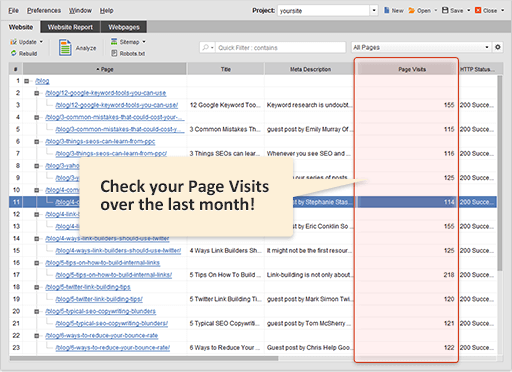The width and height of the screenshot is (512, 372).
Task: Collapse the 5-twitter-link-building-tips folder node
Action: pos(37,287)
